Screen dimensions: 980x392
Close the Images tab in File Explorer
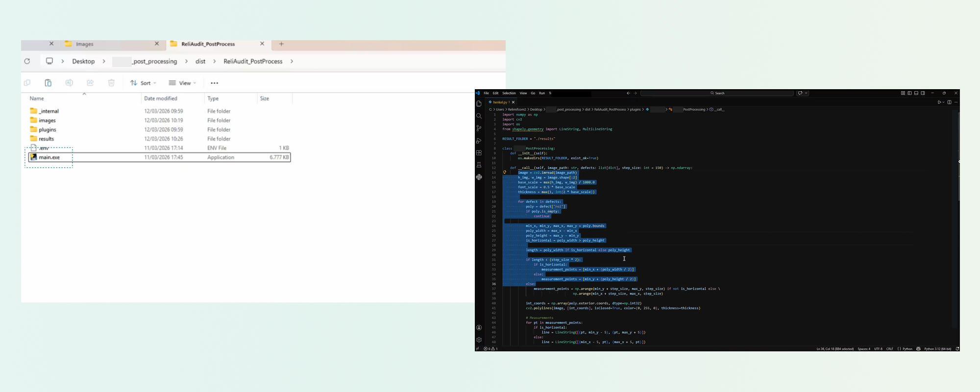157,44
